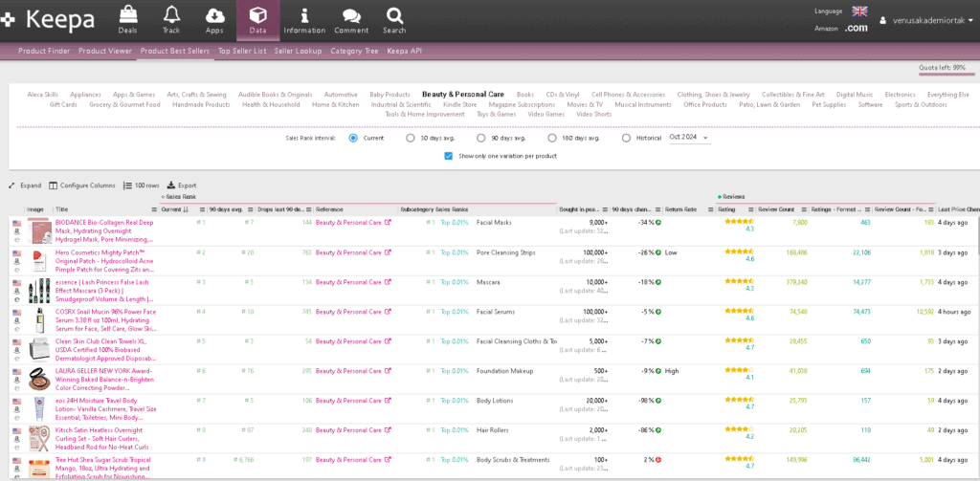The image size is (980, 481).
Task: Click the Configure Columns icon
Action: pos(54,186)
